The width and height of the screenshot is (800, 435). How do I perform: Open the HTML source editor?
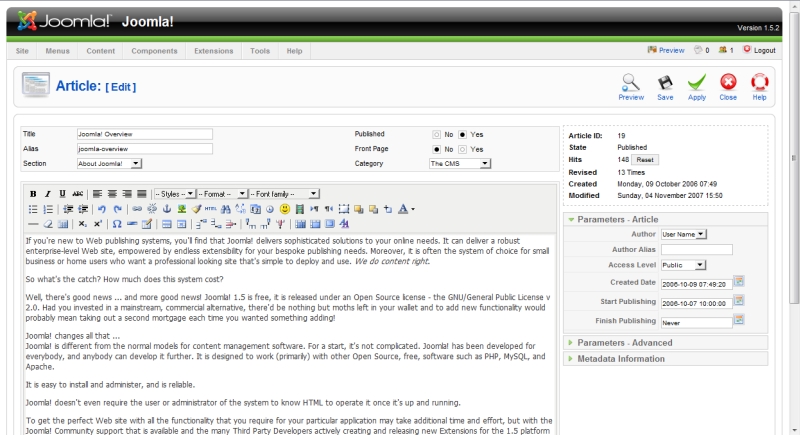tap(211, 209)
